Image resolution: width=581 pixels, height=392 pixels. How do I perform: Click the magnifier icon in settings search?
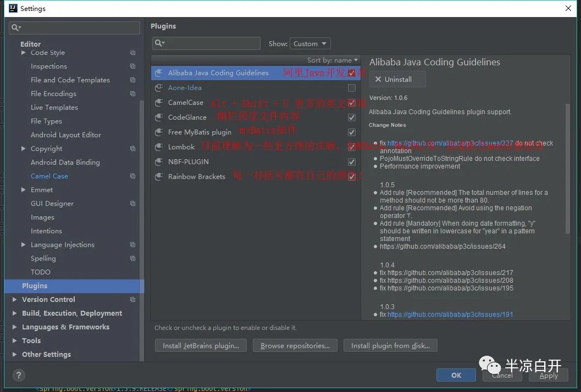16,27
